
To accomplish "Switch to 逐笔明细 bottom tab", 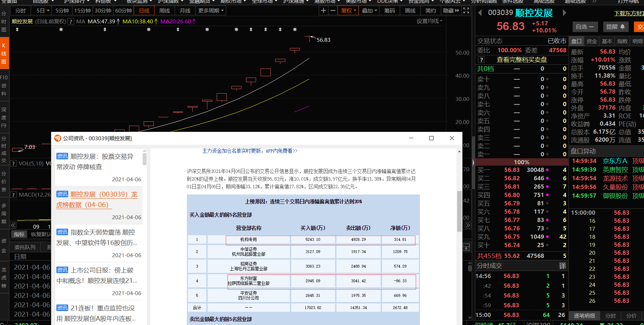I will (x=584, y=316).
